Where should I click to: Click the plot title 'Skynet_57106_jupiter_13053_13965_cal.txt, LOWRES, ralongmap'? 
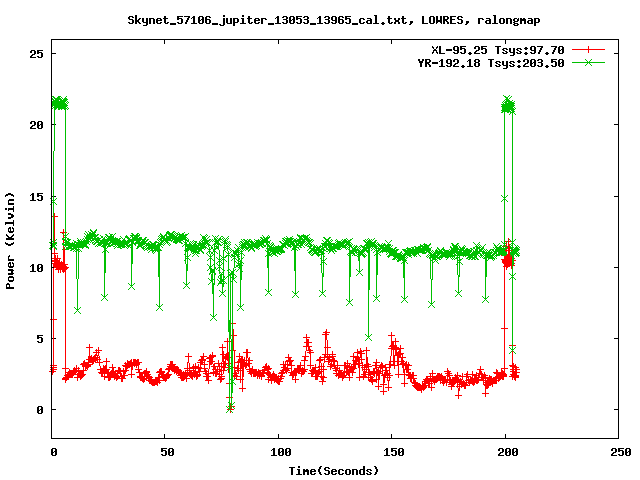pyautogui.click(x=333, y=20)
